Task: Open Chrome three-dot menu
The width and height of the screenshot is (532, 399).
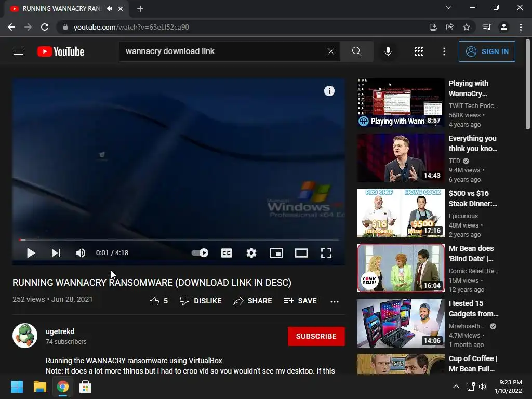Action: pos(521,27)
